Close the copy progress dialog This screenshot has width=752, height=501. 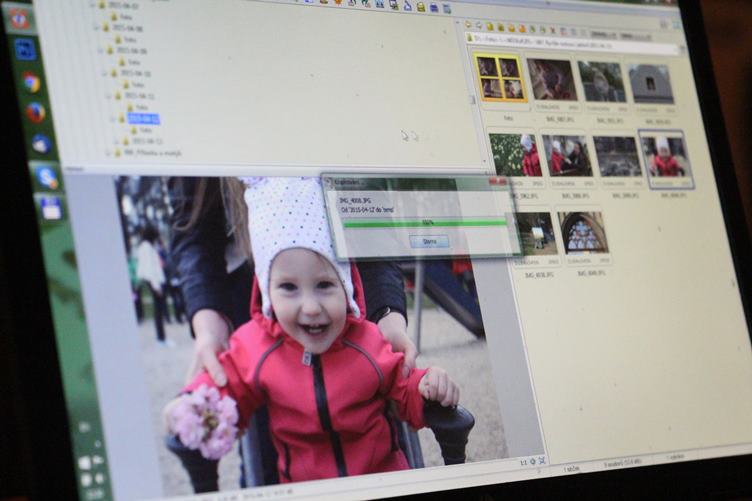tap(498, 182)
